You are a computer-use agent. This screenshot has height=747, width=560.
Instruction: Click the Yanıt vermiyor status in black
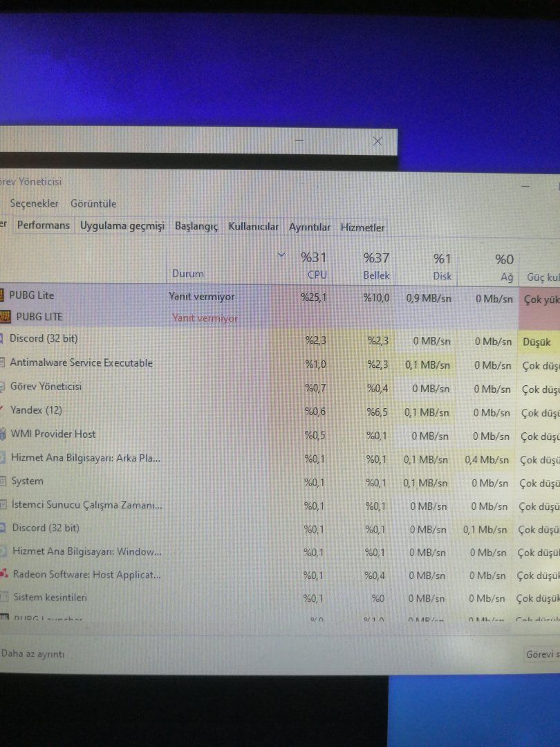pos(201,297)
